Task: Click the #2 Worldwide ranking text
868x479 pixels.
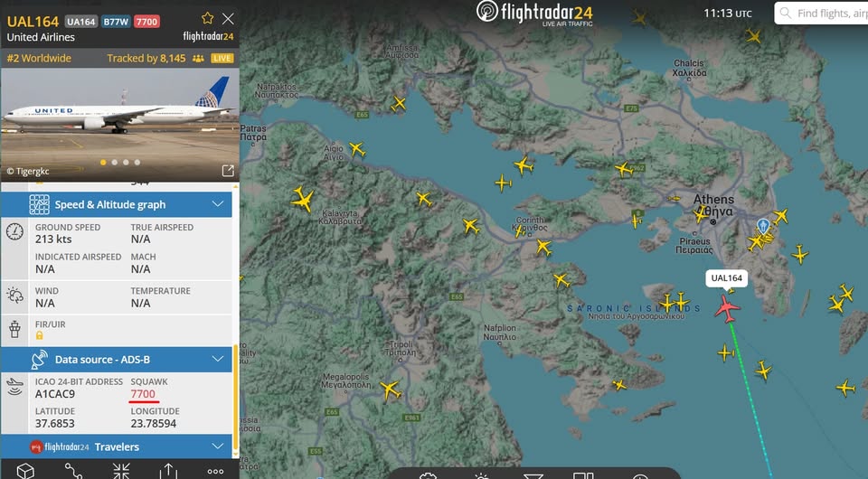Action: click(x=39, y=58)
